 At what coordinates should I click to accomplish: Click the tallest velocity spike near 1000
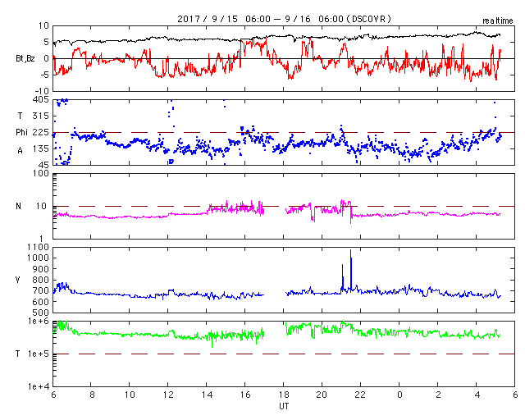coord(351,268)
